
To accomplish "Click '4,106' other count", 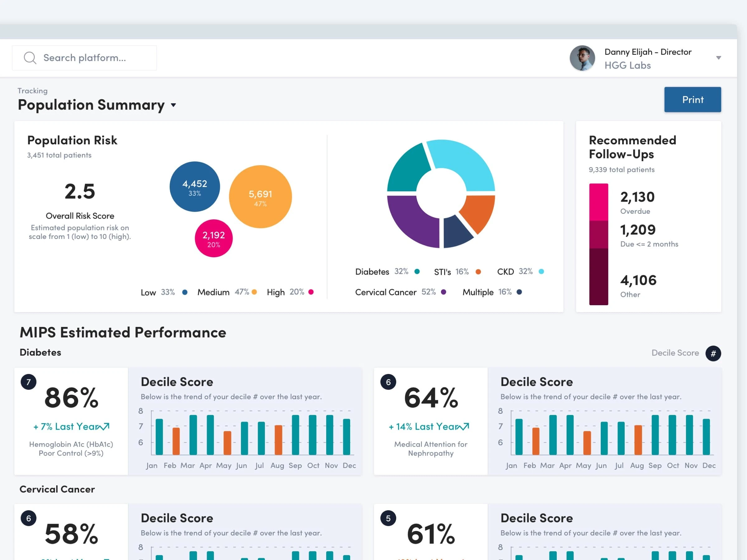I will (638, 280).
